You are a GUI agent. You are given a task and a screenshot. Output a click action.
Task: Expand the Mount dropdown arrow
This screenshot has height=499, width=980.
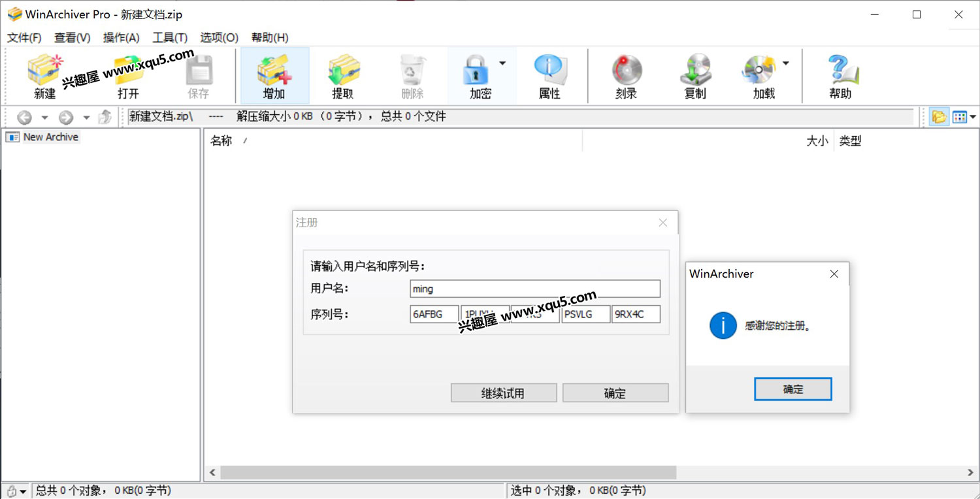[786, 63]
